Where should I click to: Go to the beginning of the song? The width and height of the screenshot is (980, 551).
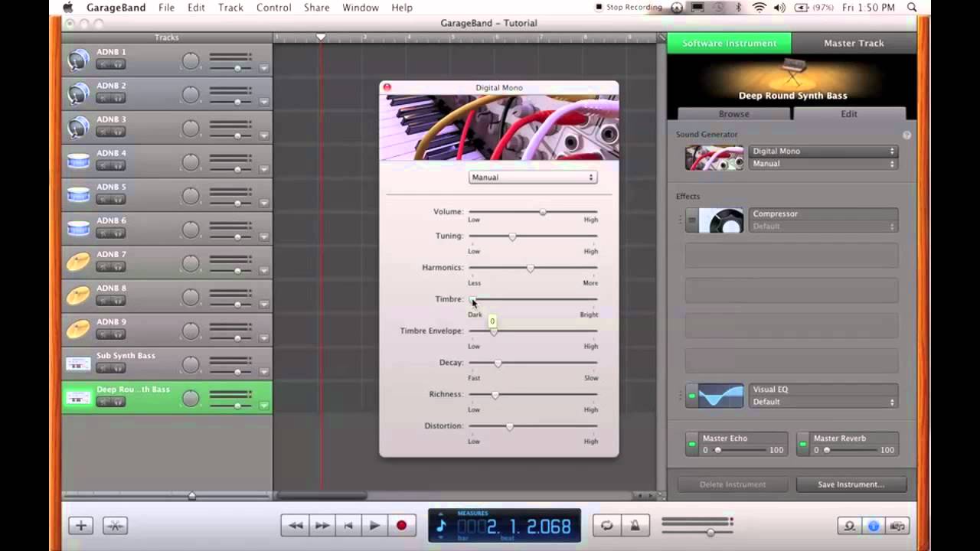click(x=348, y=526)
